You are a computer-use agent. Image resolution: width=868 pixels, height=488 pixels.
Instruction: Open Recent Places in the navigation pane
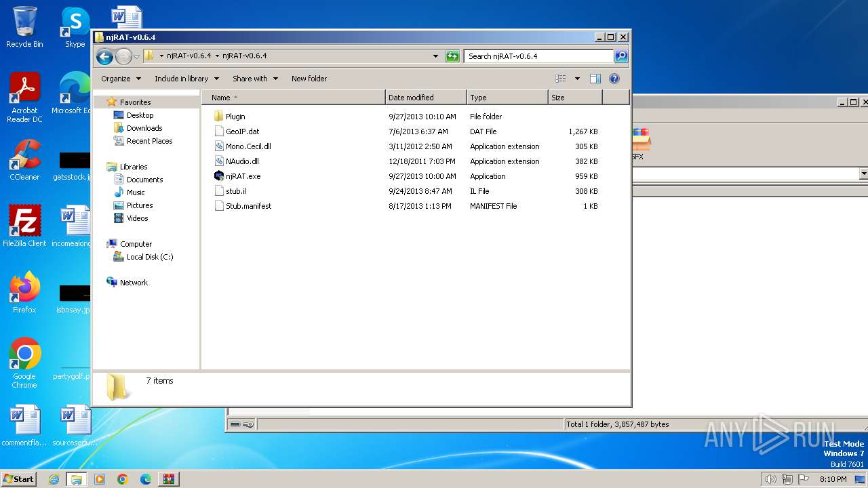[x=149, y=141]
